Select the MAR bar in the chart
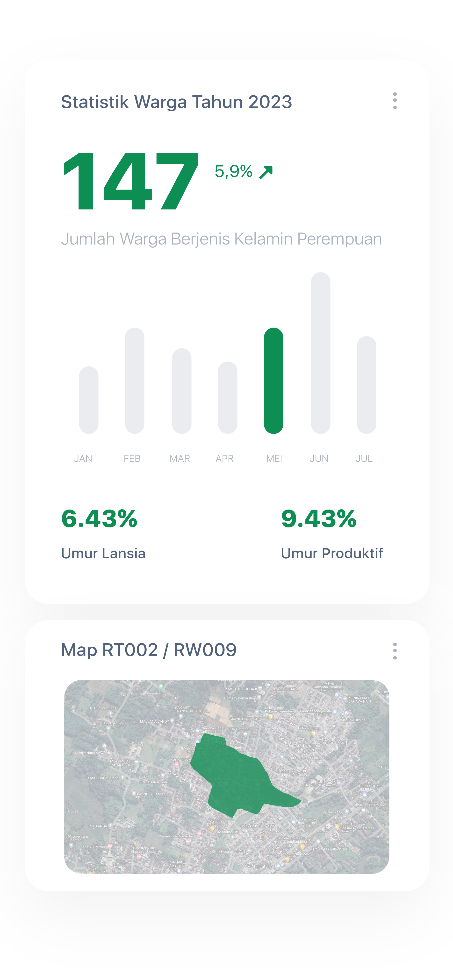This screenshot has width=453, height=980. (182, 391)
